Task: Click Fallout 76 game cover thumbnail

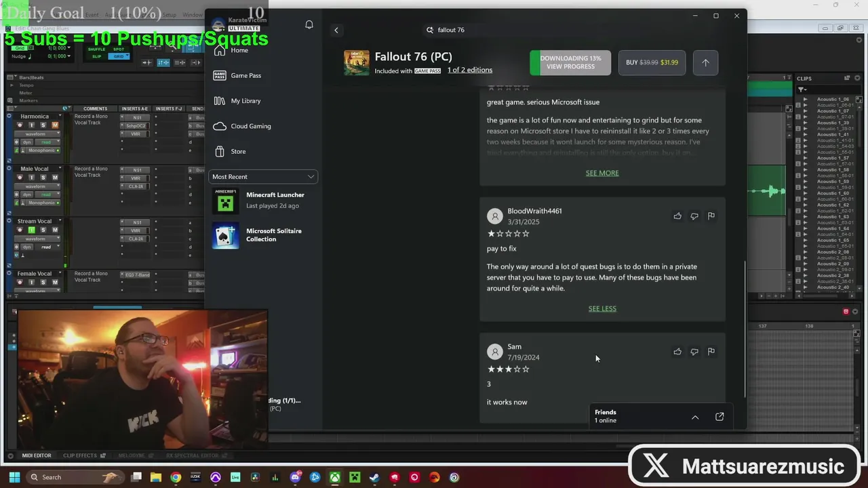Action: tap(357, 62)
